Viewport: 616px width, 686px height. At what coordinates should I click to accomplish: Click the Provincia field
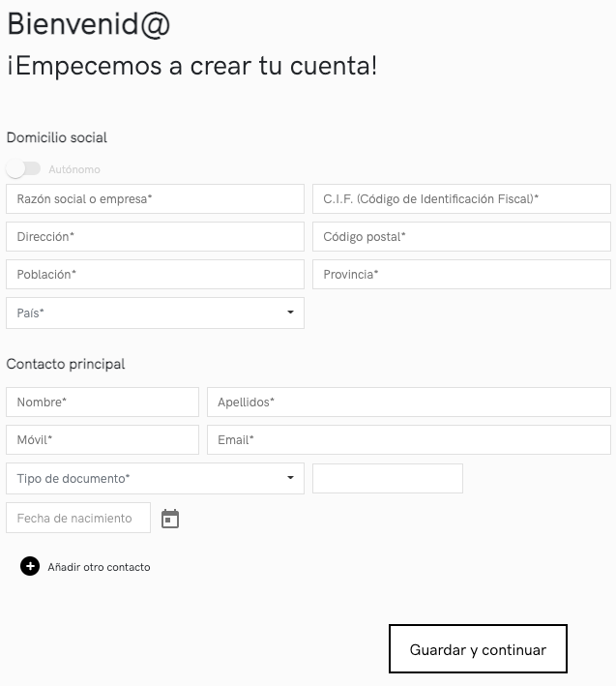461,275
